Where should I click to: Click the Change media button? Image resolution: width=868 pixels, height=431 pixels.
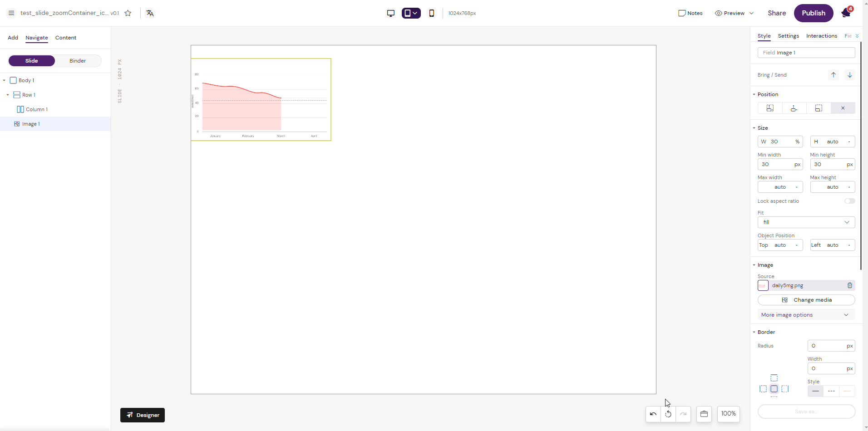coord(806,300)
